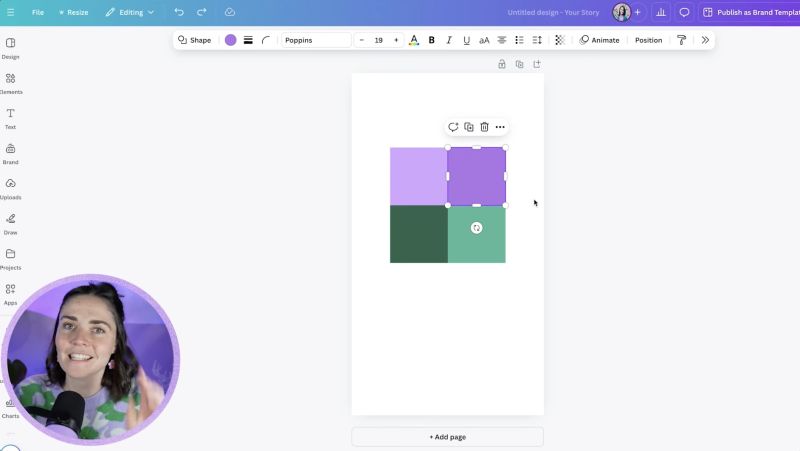This screenshot has height=451, width=800.
Task: Change shape via Shape button
Action: 194,40
